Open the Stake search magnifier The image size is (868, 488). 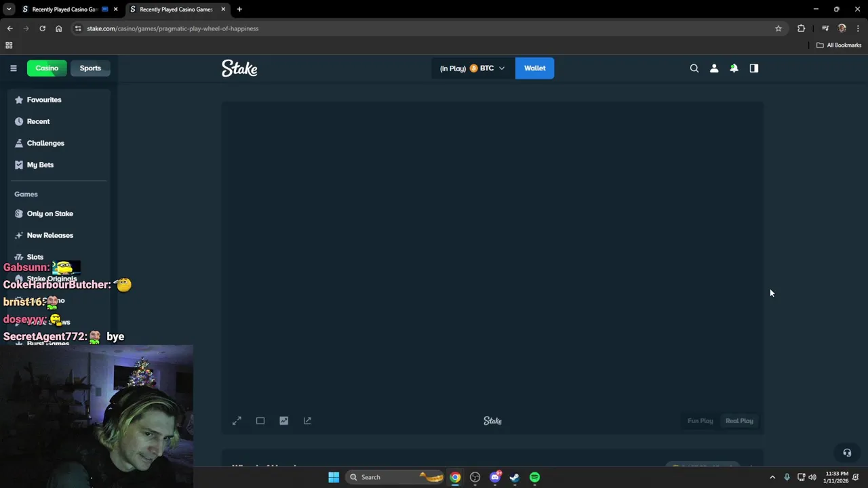694,68
